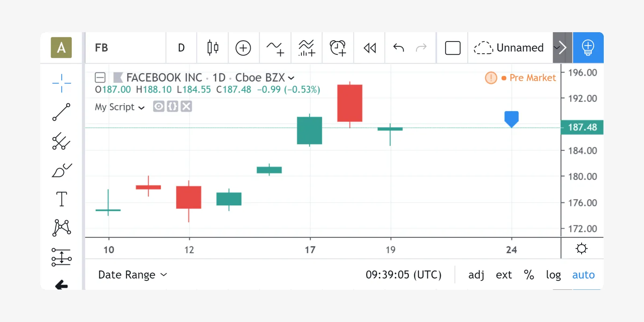Undo the last chart action
Screen dimensions: 644x322
pos(398,48)
